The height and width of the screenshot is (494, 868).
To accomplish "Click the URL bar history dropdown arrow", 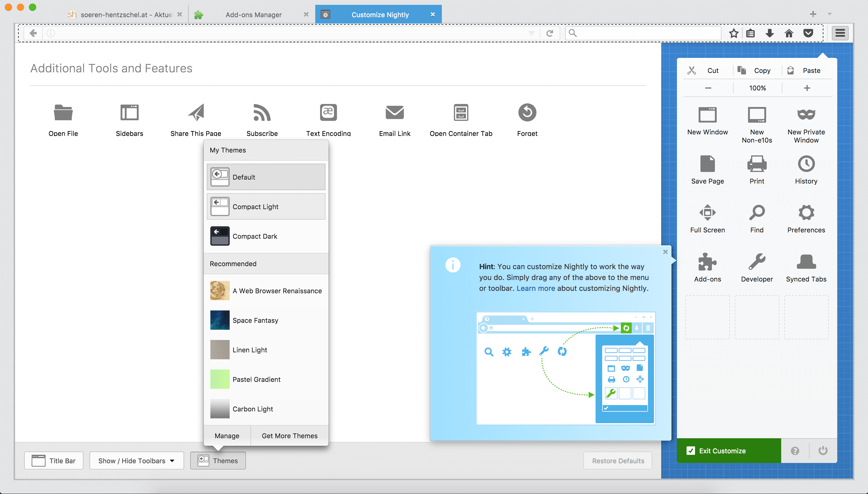I will tap(531, 33).
